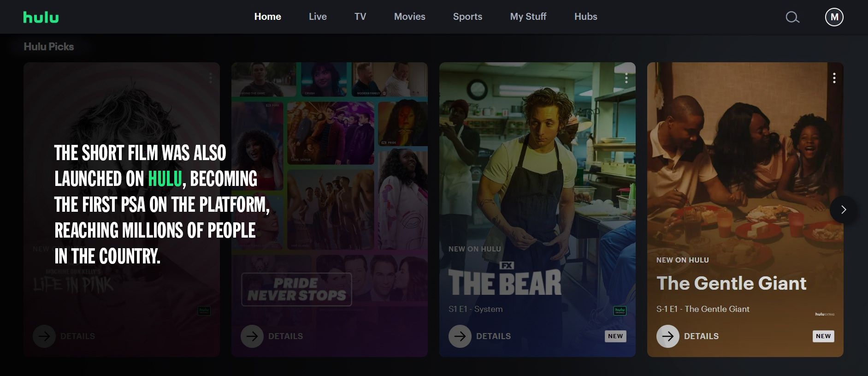Click arrow icon for The Bear details
The image size is (868, 376).
[x=460, y=336]
